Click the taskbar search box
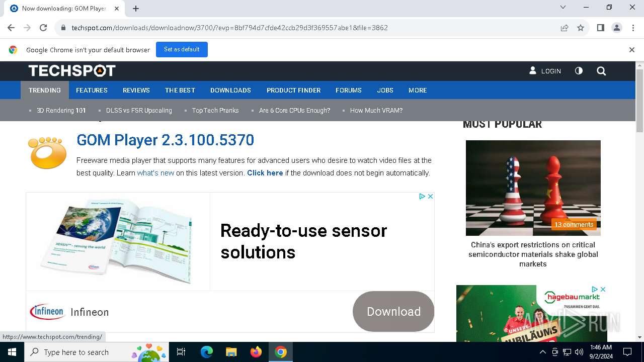The image size is (644, 362). coord(97,352)
